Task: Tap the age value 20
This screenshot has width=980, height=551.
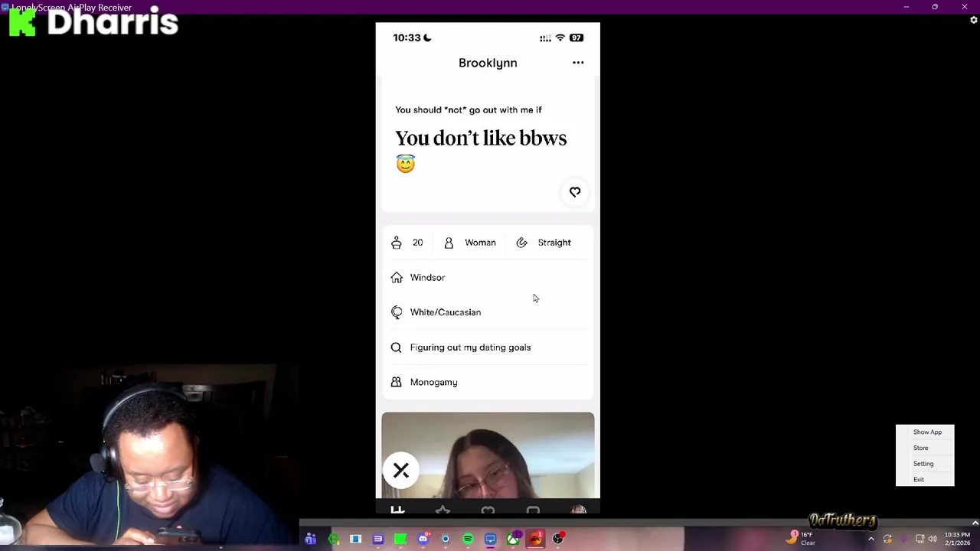Action: click(417, 243)
